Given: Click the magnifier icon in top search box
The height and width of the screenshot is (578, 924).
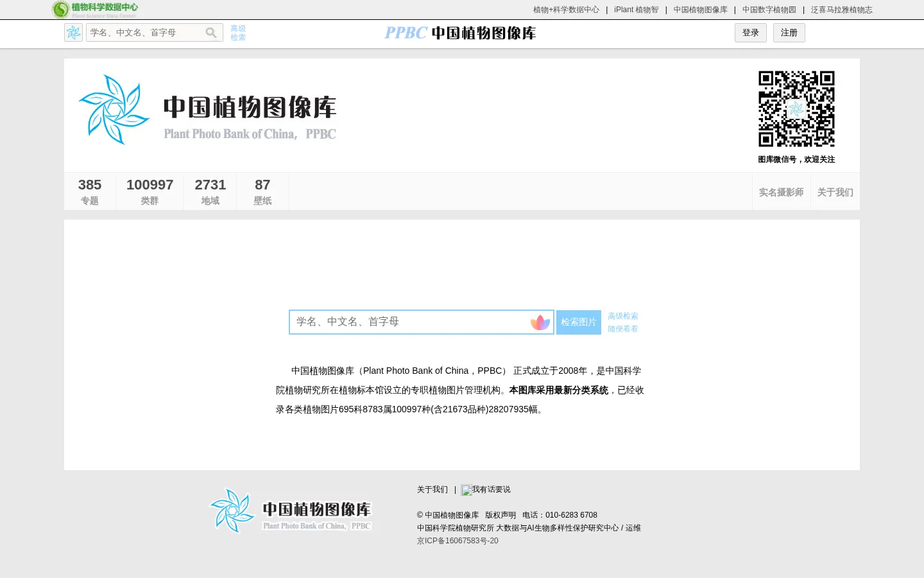Looking at the screenshot, I should [x=211, y=33].
